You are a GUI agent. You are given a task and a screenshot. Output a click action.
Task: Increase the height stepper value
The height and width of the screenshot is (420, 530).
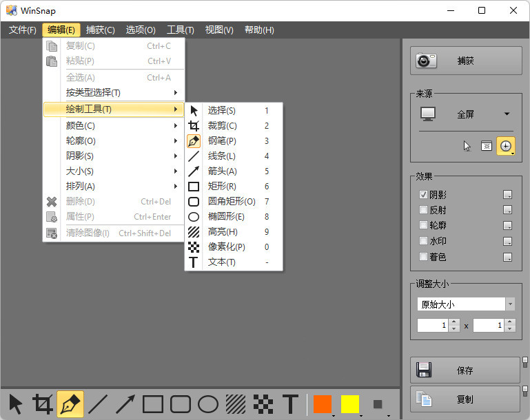pyautogui.click(x=510, y=322)
